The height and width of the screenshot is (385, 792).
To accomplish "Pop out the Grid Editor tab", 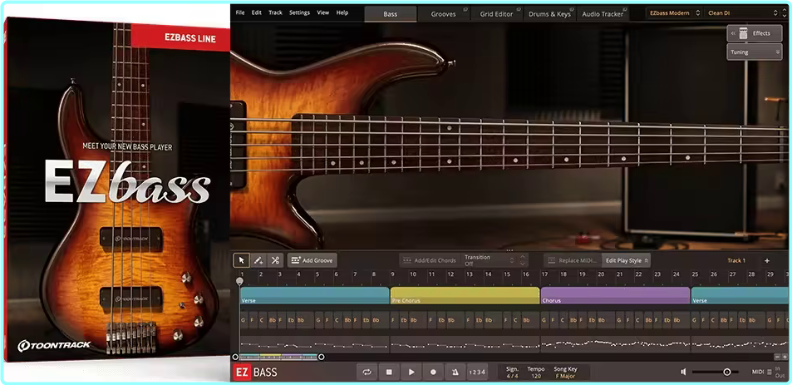I will pos(519,9).
